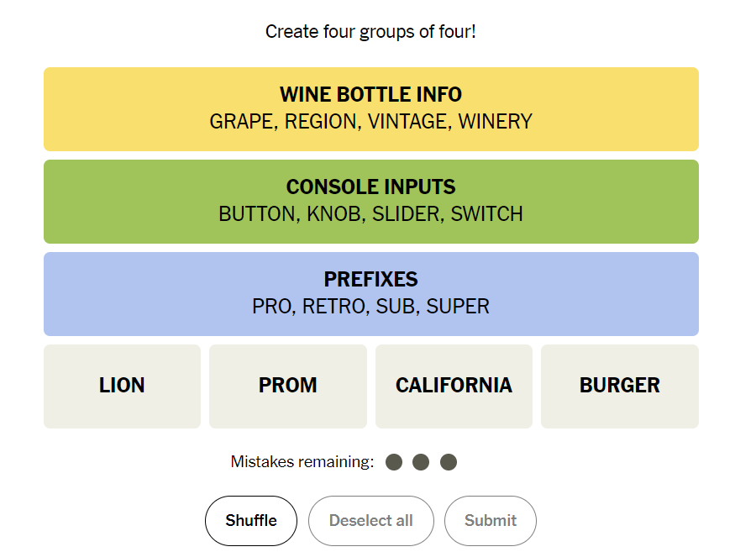Select the PROM tile
The width and height of the screenshot is (756, 552).
pos(287,386)
